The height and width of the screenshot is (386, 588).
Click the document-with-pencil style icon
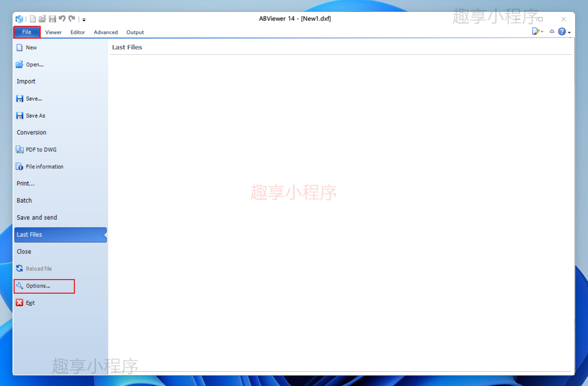pos(536,32)
